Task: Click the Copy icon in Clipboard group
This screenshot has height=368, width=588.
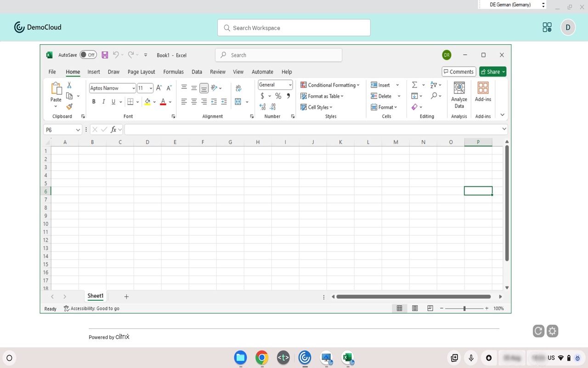Action: point(69,96)
